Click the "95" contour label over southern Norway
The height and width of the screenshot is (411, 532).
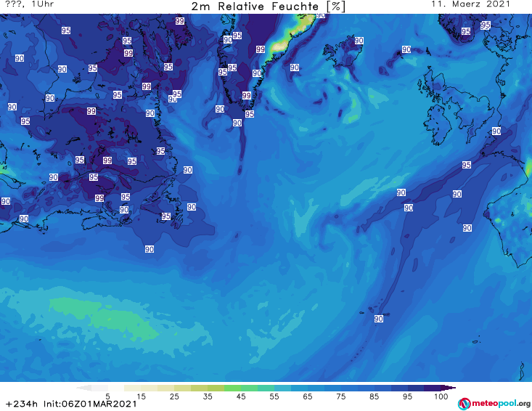[466, 31]
